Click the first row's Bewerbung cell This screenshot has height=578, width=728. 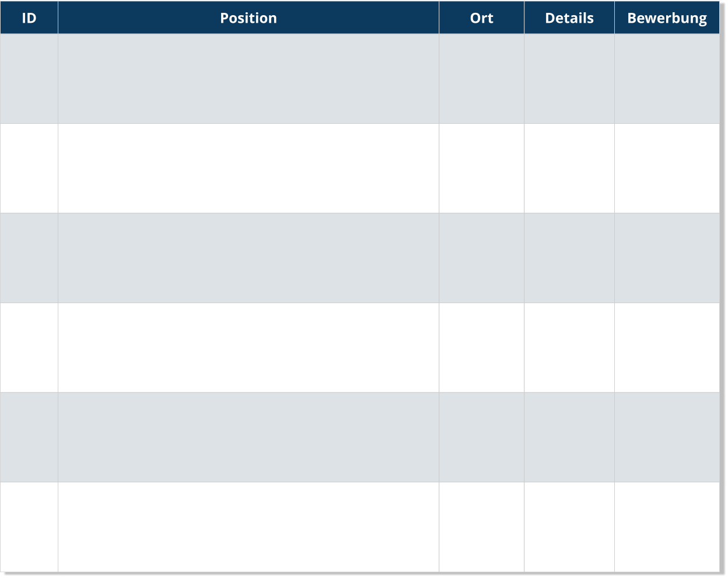pyautogui.click(x=667, y=79)
